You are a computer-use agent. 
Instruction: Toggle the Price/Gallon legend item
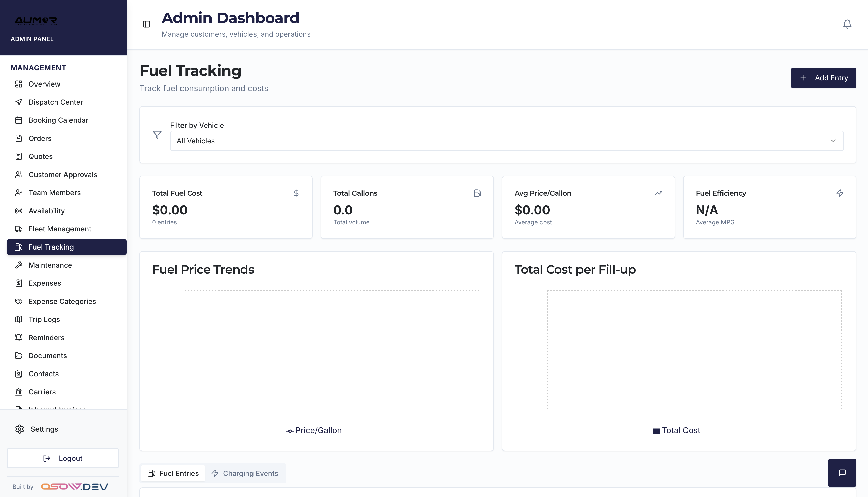(x=314, y=430)
